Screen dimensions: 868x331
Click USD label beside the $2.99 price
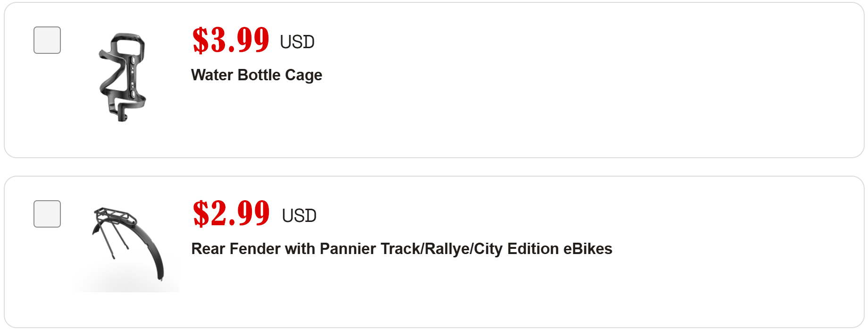(x=299, y=216)
